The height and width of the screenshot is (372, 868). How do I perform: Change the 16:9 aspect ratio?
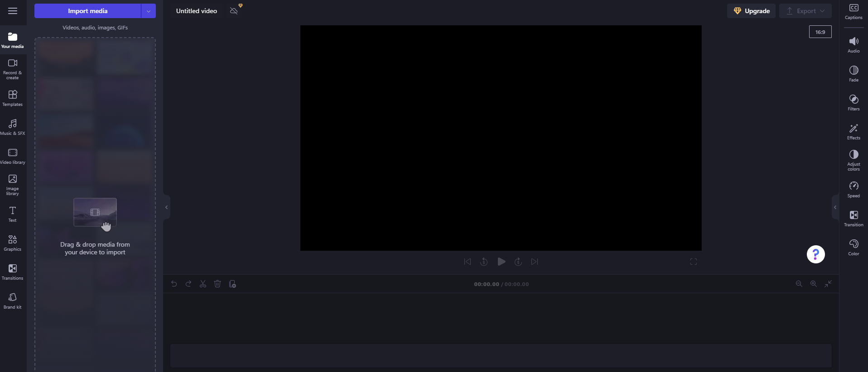pos(820,32)
